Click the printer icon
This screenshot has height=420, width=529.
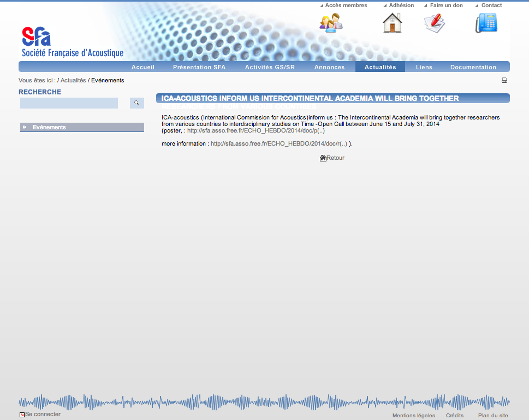504,81
